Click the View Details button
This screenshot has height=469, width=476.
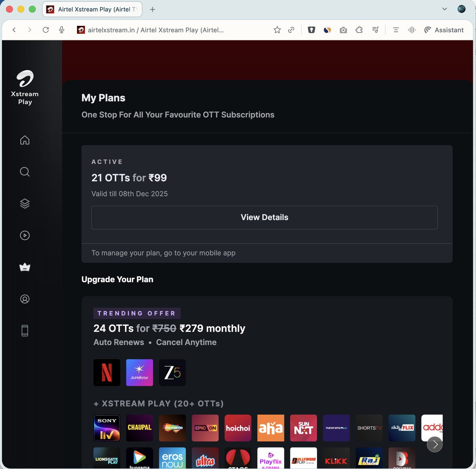pyautogui.click(x=265, y=217)
